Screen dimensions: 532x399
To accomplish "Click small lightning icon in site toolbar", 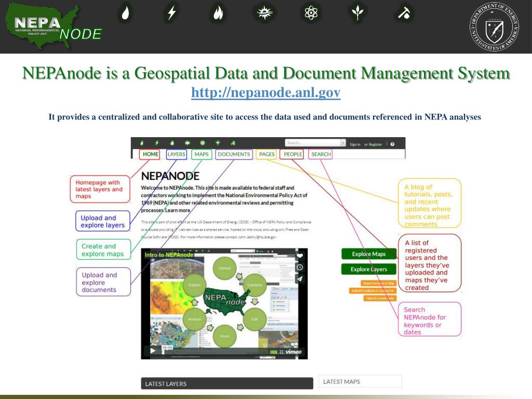I will click(157, 143).
